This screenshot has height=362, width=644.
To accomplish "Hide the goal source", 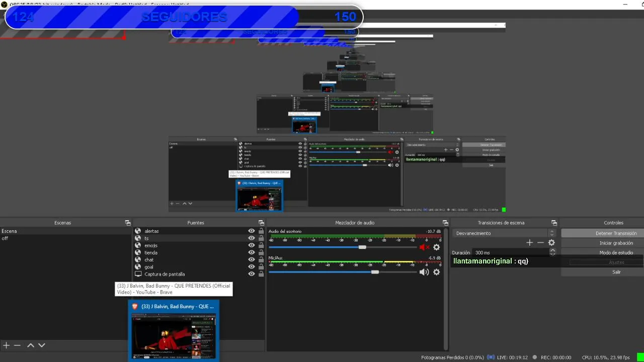I will [x=252, y=267].
